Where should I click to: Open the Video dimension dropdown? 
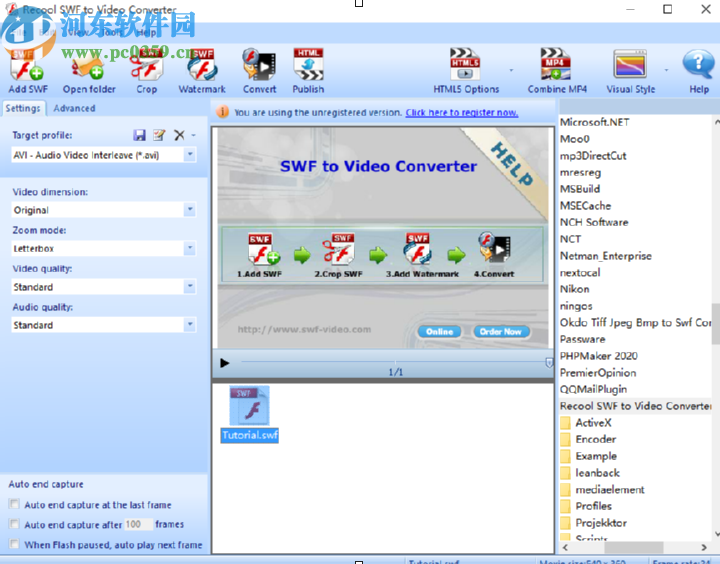(190, 210)
